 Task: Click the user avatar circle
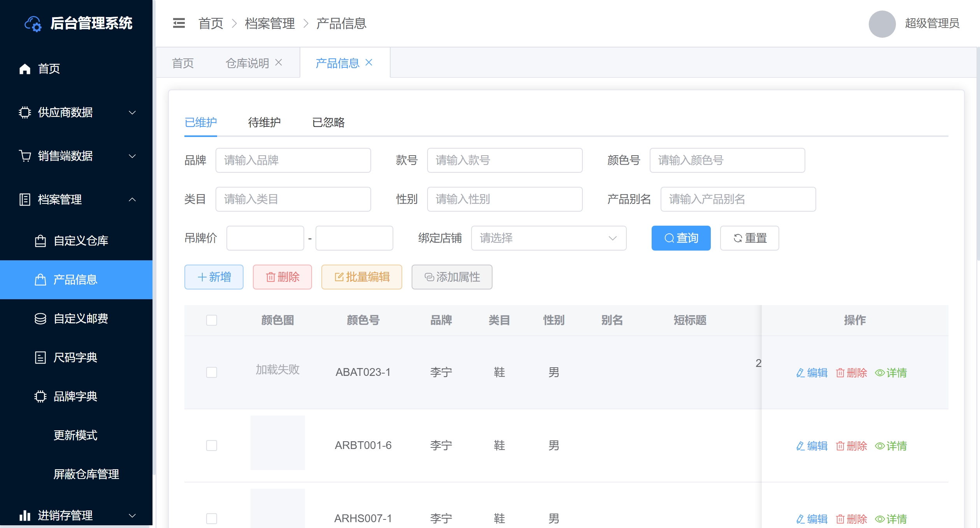coord(882,24)
